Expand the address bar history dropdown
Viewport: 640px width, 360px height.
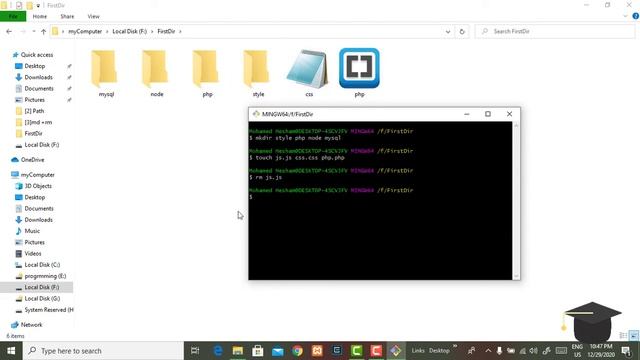click(x=448, y=31)
